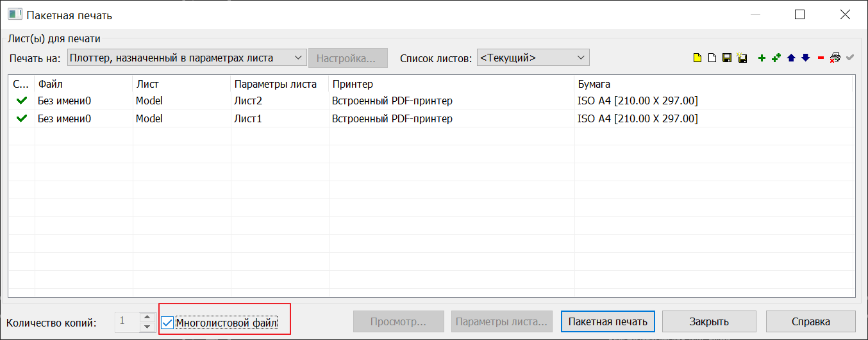Increase the number of copies spinner
Screen dimensions: 868x340
coord(147,317)
